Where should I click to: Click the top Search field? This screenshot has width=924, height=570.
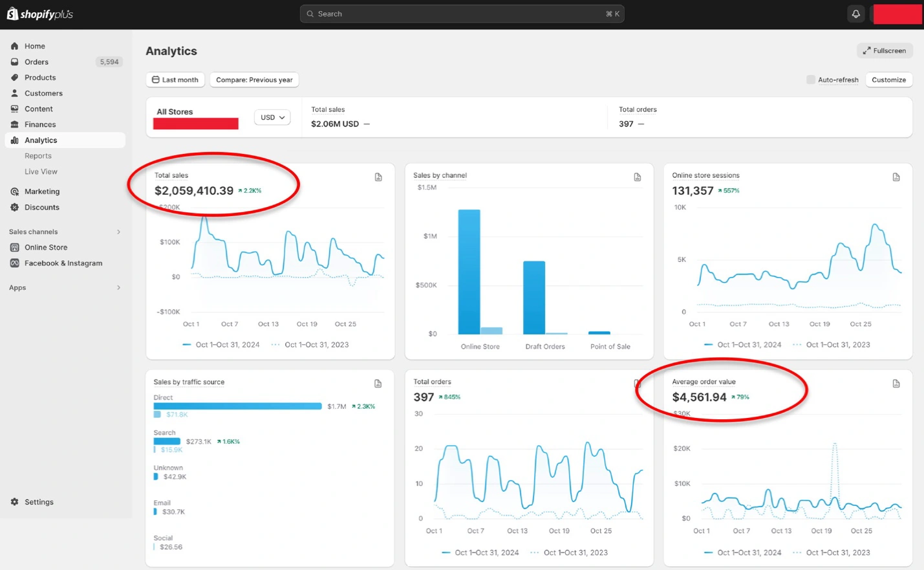pyautogui.click(x=462, y=14)
